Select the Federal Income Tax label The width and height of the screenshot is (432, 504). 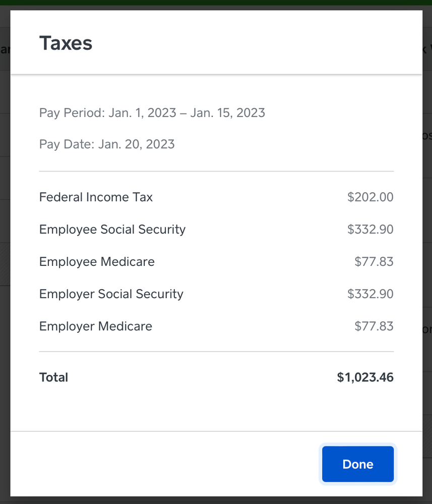coord(96,197)
